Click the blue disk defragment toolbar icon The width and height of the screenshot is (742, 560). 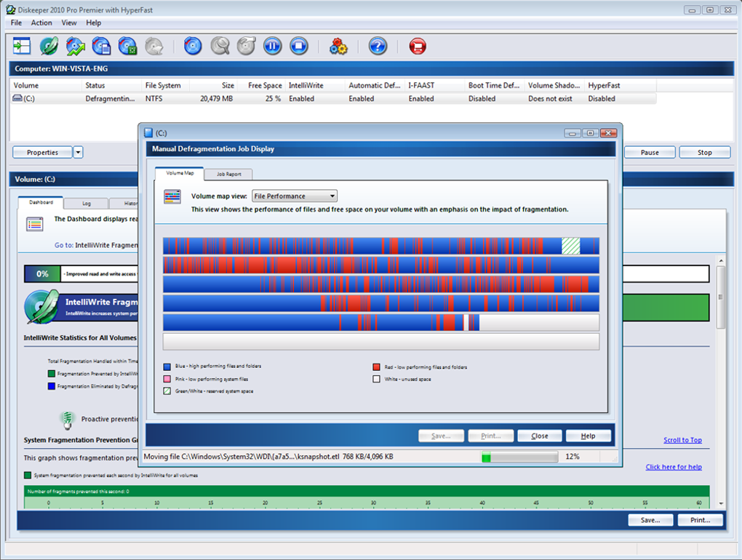click(x=193, y=46)
